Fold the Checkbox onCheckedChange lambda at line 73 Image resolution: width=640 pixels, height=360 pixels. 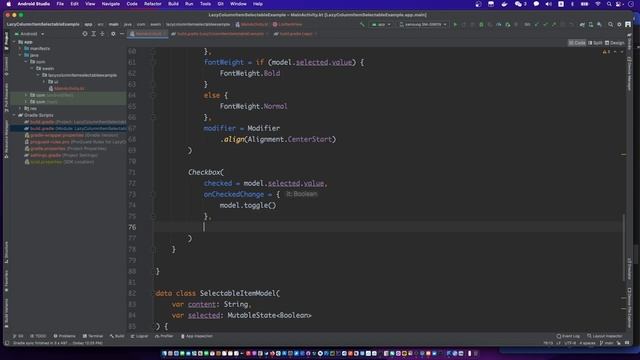(154, 194)
